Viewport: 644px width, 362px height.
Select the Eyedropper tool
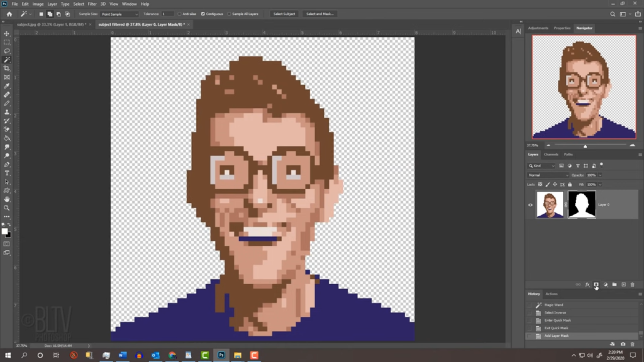(x=7, y=85)
